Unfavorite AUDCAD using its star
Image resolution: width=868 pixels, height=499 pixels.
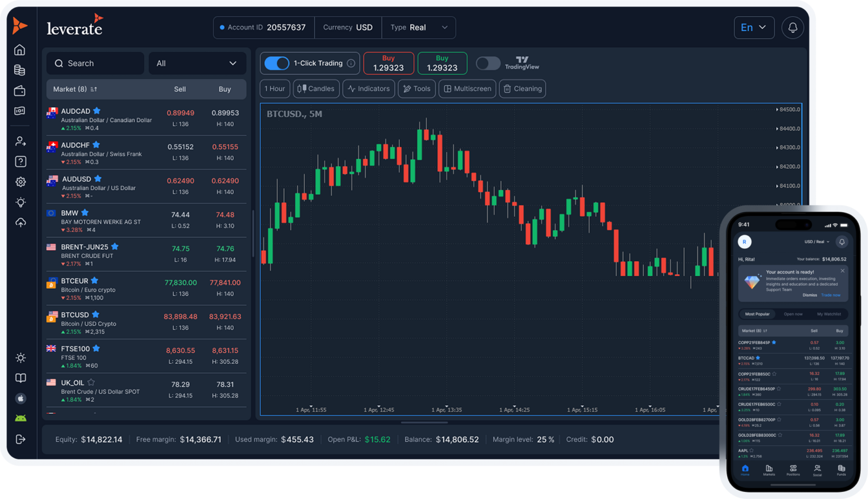[x=97, y=111]
